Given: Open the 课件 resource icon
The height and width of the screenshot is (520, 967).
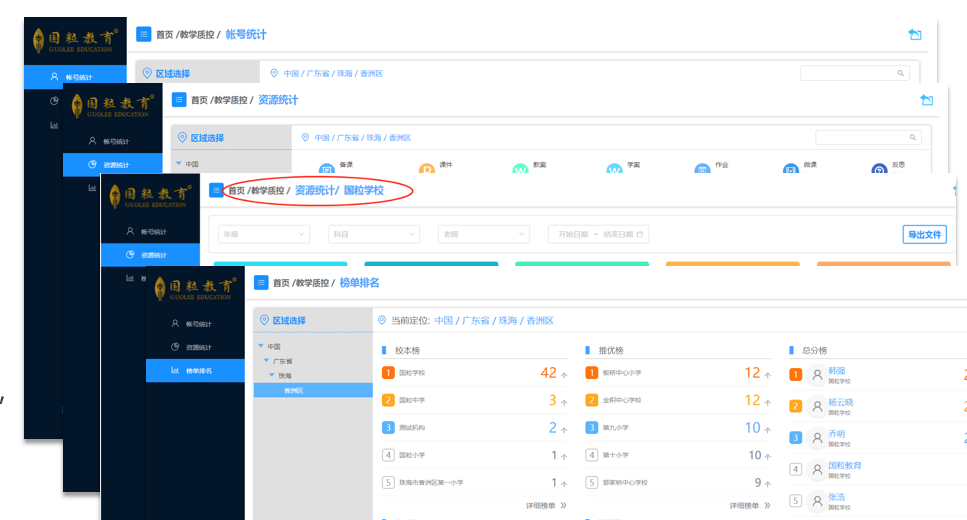Looking at the screenshot, I should [x=426, y=169].
